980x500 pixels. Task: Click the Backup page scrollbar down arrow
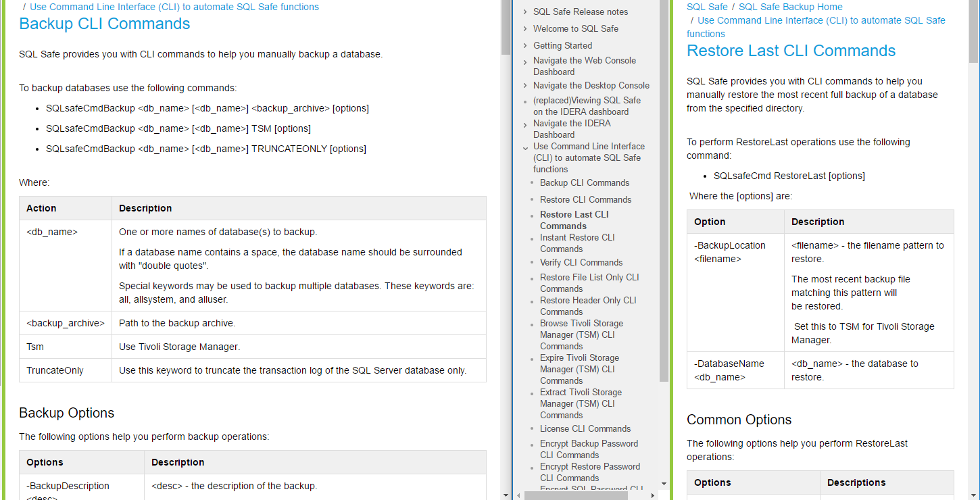point(506,495)
